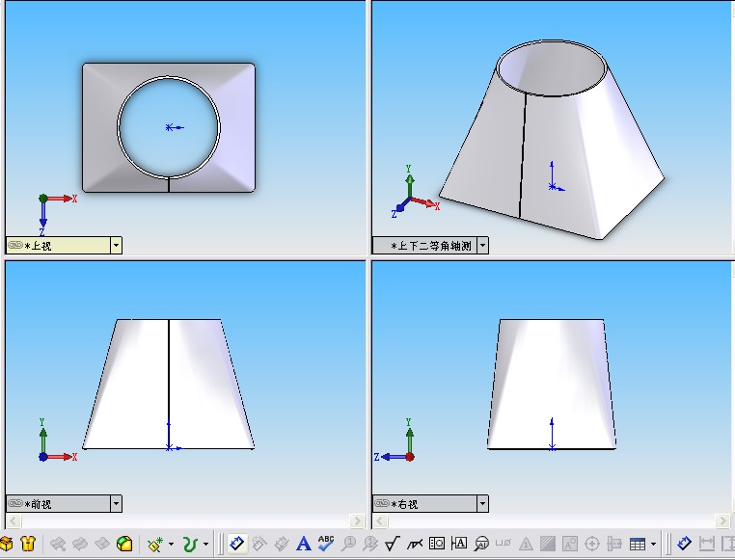Click the green and yellow lofted bend icon

(x=124, y=544)
